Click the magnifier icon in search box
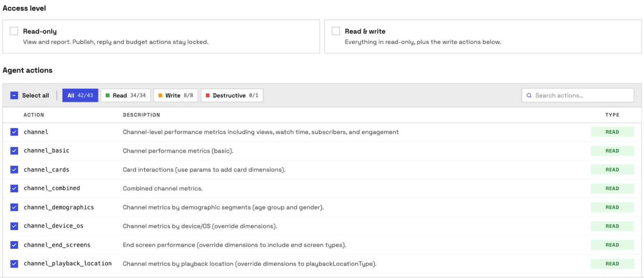Viewport: 644px width, 278px height. (x=529, y=96)
